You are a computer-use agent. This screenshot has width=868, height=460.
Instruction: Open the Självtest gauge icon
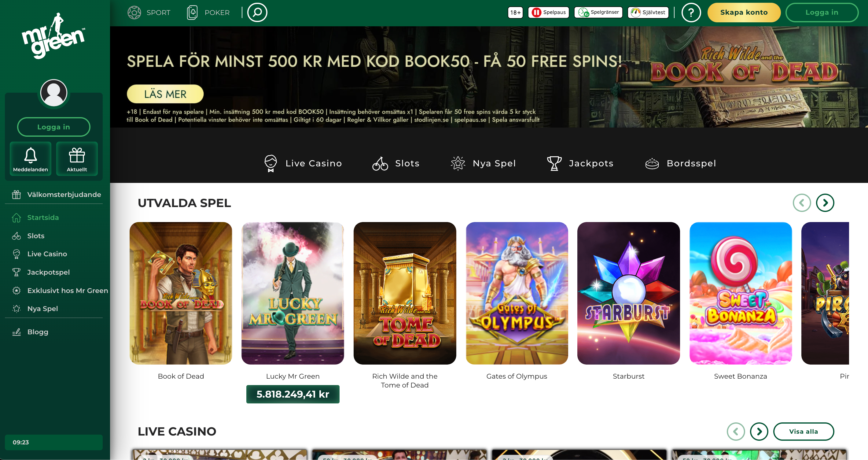click(x=635, y=13)
